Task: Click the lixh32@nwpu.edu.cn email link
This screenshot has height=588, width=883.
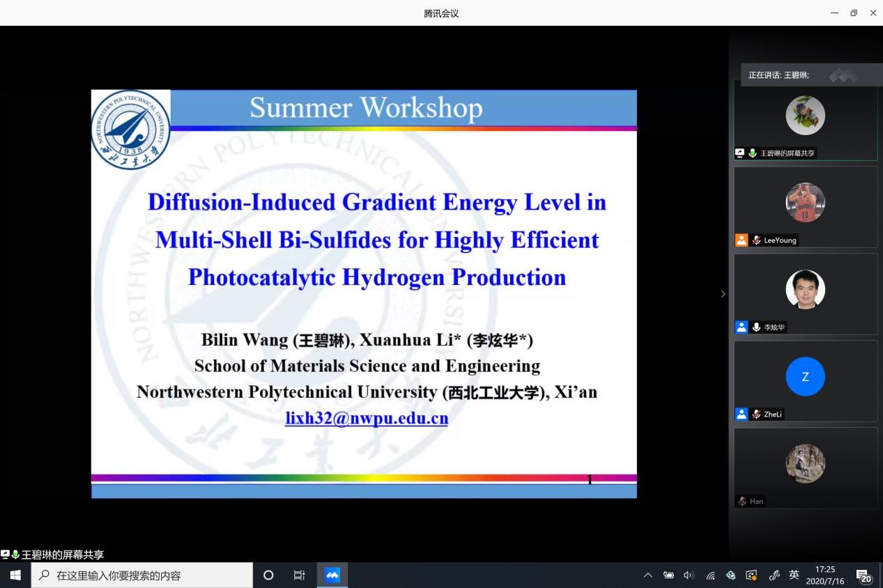Action: tap(366, 418)
